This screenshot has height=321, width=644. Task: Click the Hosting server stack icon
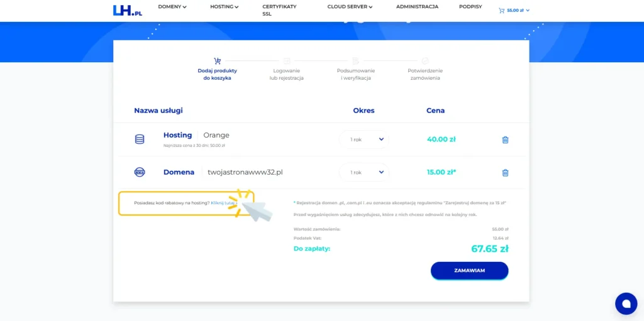click(x=140, y=139)
